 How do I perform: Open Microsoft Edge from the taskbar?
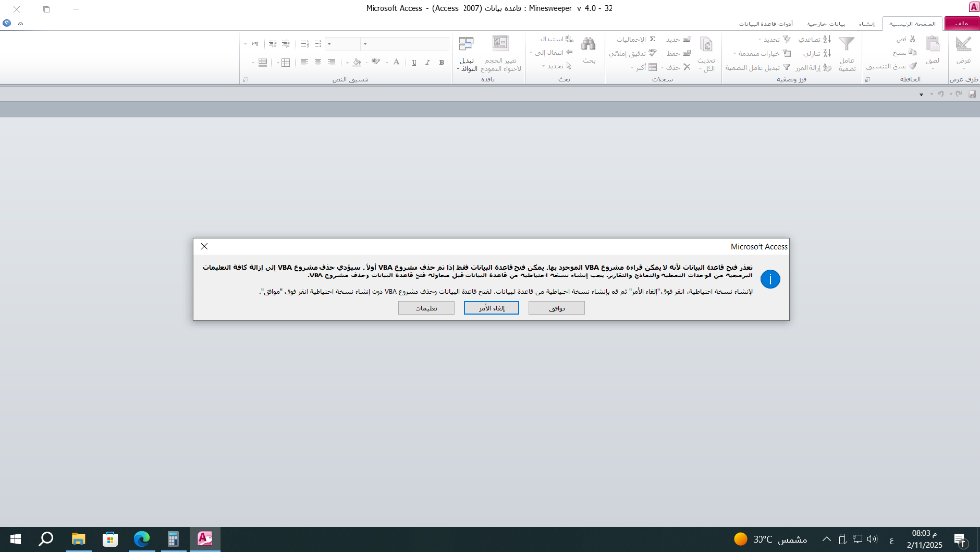click(x=141, y=539)
